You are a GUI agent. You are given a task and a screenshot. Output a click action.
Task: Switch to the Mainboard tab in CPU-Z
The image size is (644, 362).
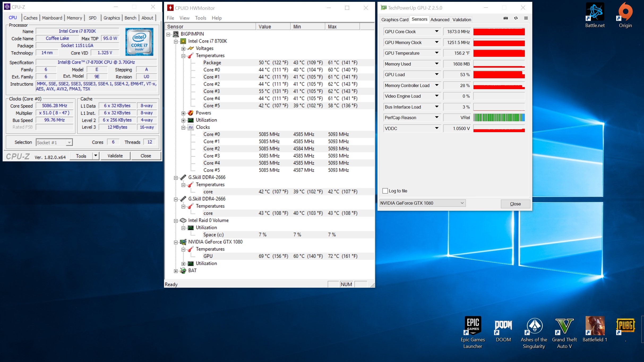point(52,18)
